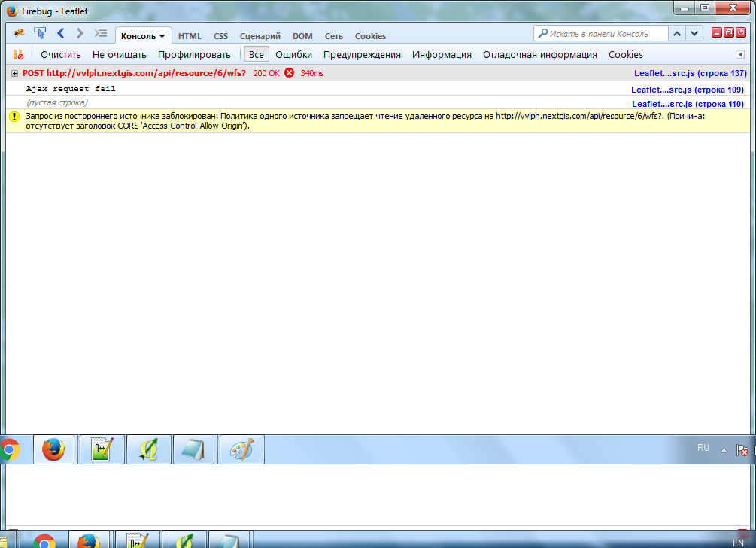Deactivate Firebug with red power icon
Viewport: 756px width, 548px height.
click(x=741, y=33)
